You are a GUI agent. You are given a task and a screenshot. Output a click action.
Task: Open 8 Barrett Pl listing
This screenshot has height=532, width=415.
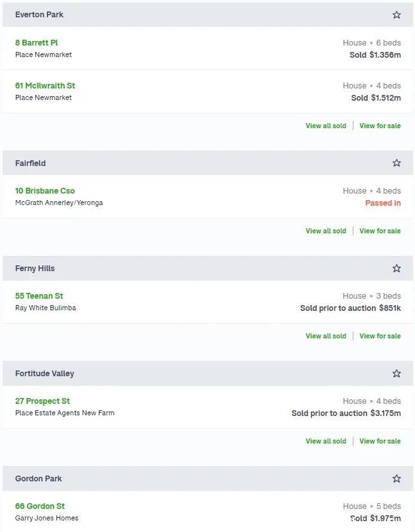(x=37, y=43)
